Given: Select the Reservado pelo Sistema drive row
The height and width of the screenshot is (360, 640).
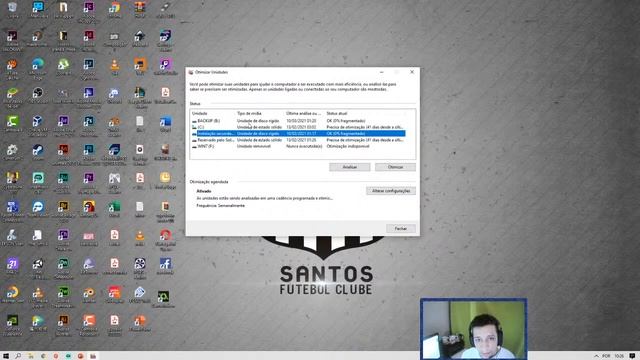Looking at the screenshot, I should point(298,140).
